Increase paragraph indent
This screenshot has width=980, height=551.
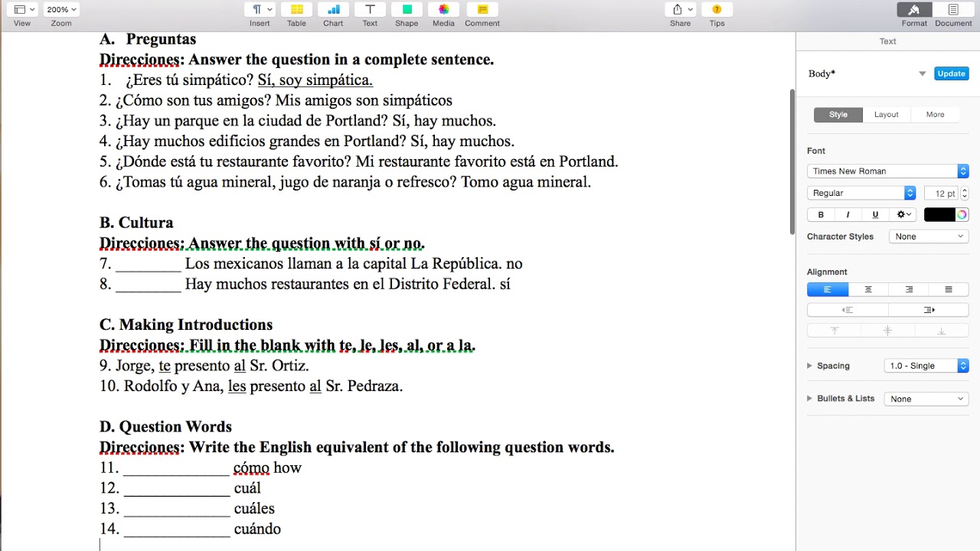(929, 310)
